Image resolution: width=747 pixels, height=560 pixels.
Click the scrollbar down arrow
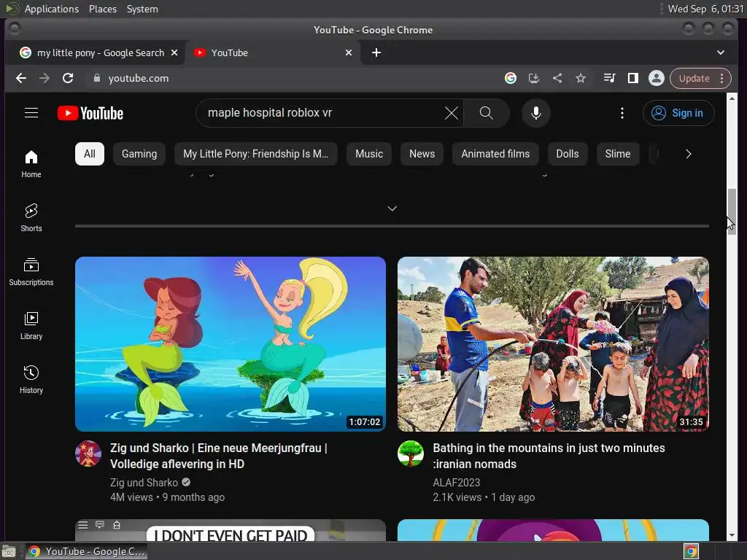point(732,534)
